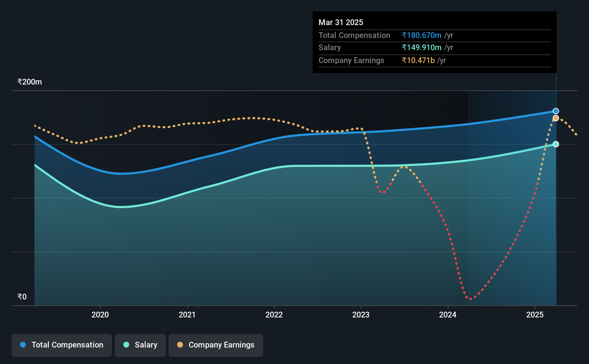Click the teal Salary data point marker
The height and width of the screenshot is (364, 589).
pos(556,144)
